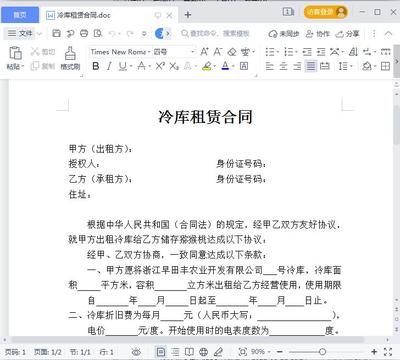Screen dimensions: 400x360
Task: Click the search command input field
Action: [216, 33]
